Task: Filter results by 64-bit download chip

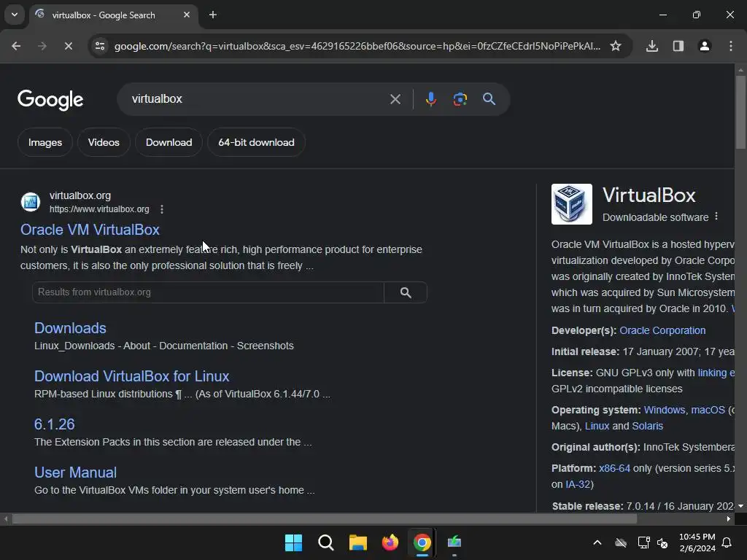Action: [256, 142]
